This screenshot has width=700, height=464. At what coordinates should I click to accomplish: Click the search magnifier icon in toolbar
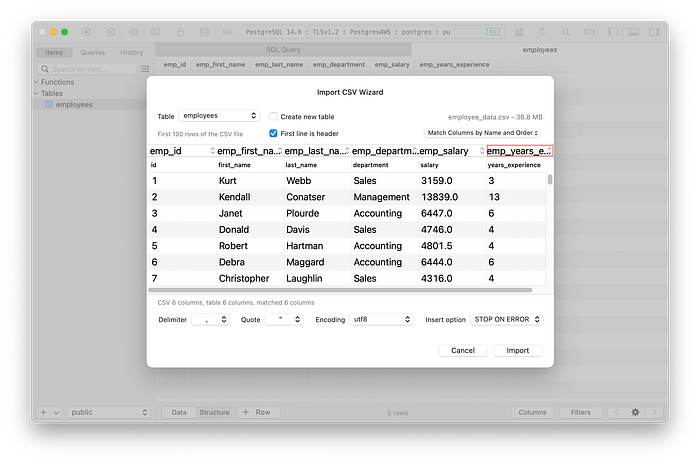tap(566, 32)
